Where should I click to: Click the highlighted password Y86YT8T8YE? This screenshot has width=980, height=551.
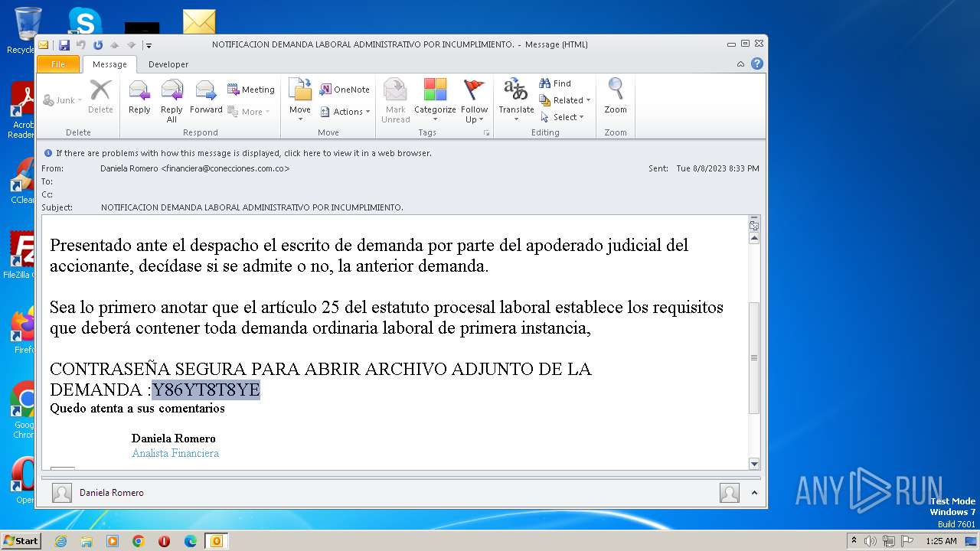click(x=206, y=390)
